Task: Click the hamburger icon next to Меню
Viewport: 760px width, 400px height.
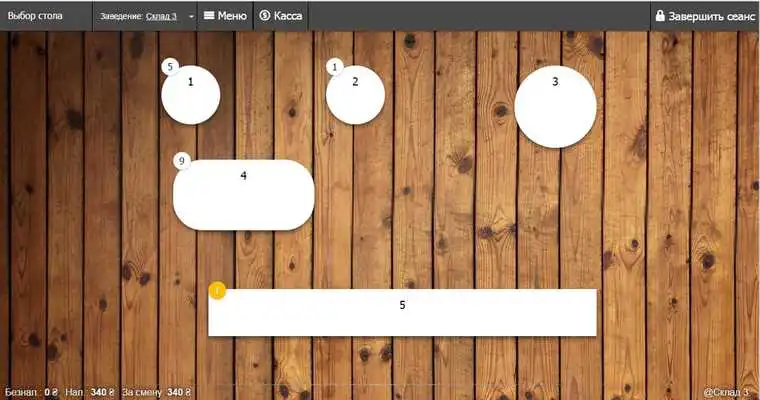Action: pyautogui.click(x=209, y=16)
